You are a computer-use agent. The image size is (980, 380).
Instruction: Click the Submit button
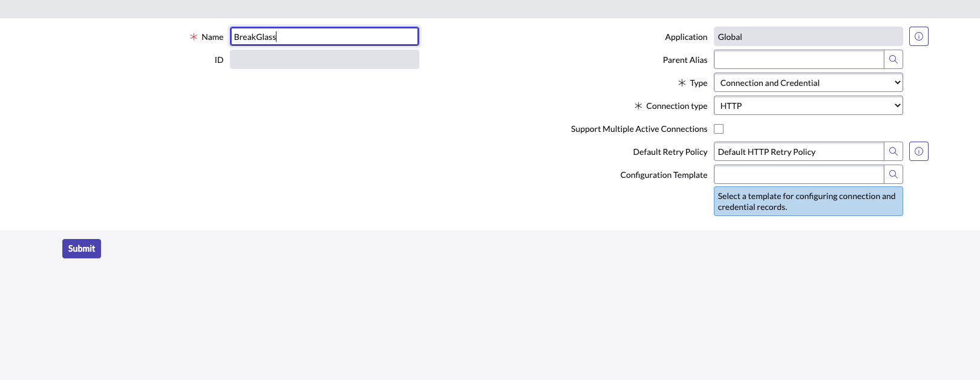tap(81, 248)
